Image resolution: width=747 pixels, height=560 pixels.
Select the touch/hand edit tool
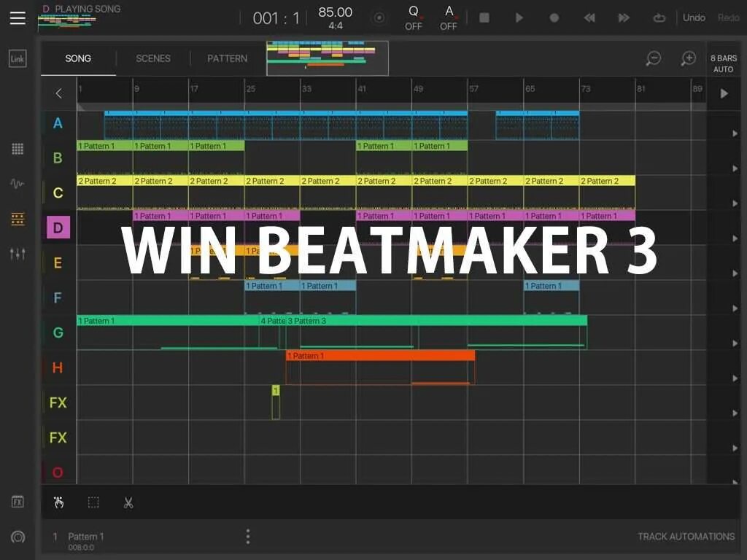[x=58, y=502]
